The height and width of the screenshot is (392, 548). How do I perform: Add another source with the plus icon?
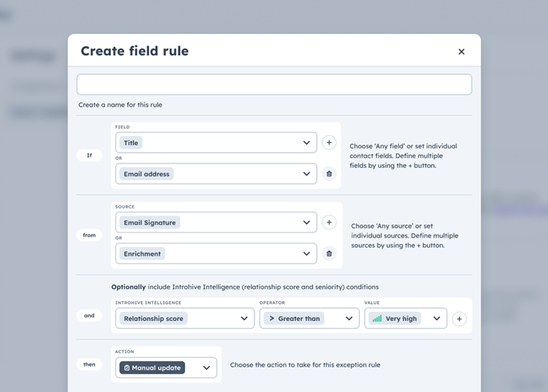pyautogui.click(x=329, y=222)
